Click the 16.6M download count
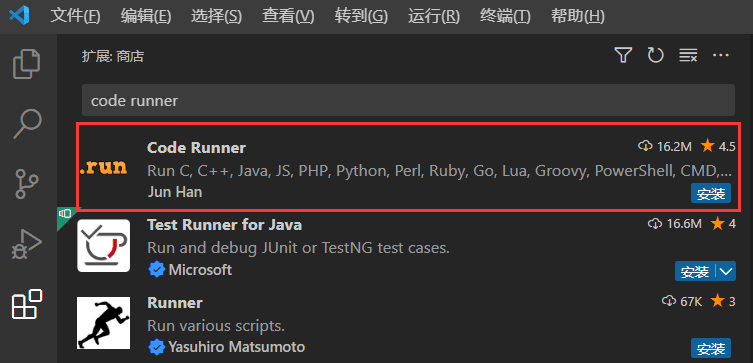 [684, 224]
